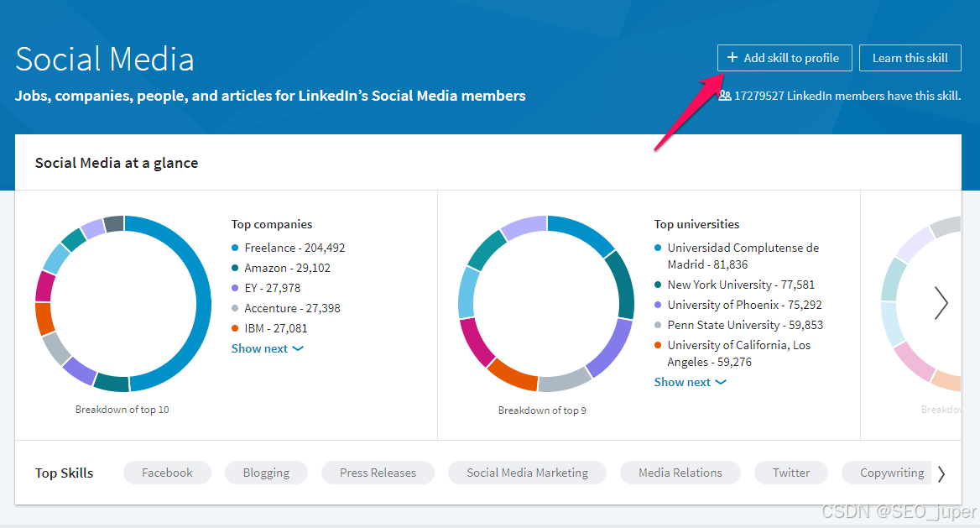Choose the Media Relations skill pill

[680, 473]
